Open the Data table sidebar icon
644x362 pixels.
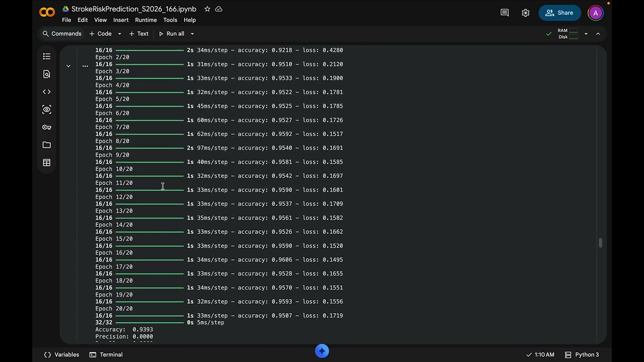point(47,162)
